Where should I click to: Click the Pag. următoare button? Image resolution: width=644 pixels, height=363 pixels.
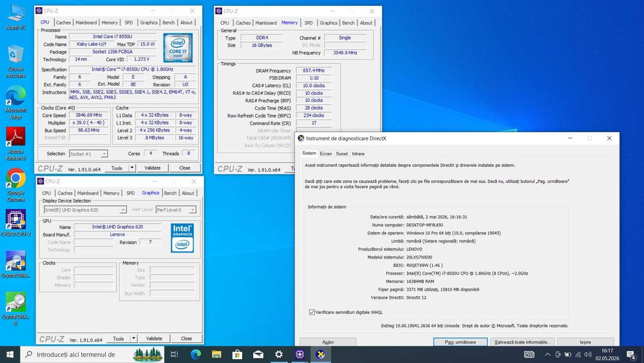pos(460,342)
